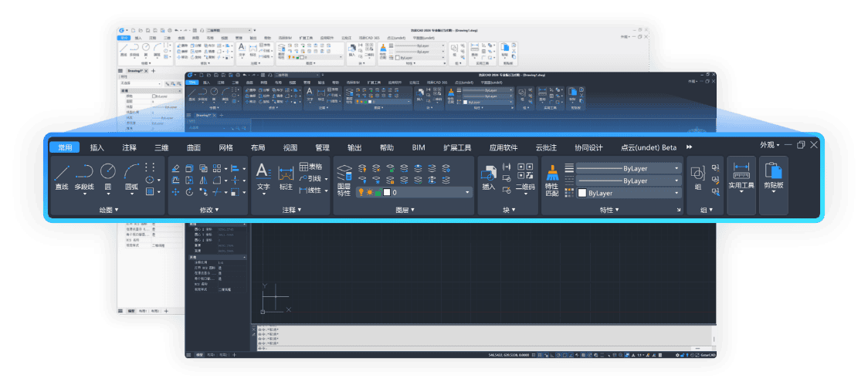Viewport: 868px width, 385px height.
Task: Click the Text (文字) annotation tool
Action: point(263,173)
